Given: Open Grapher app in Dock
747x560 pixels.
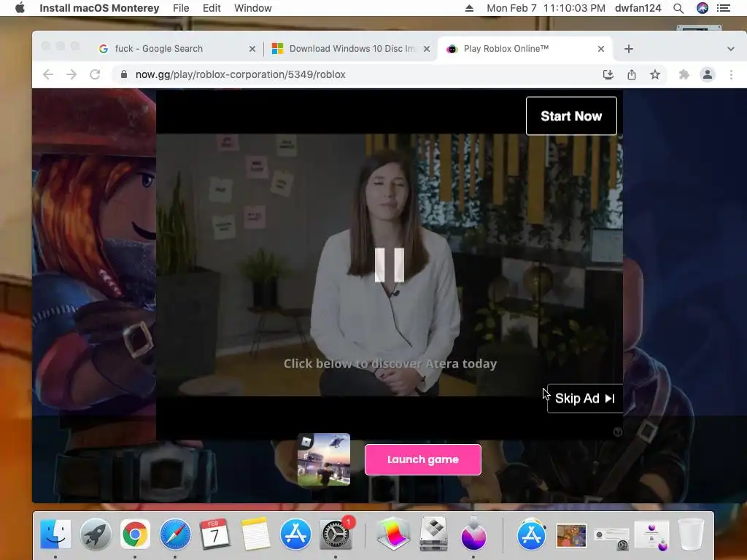Looking at the screenshot, I should [393, 534].
